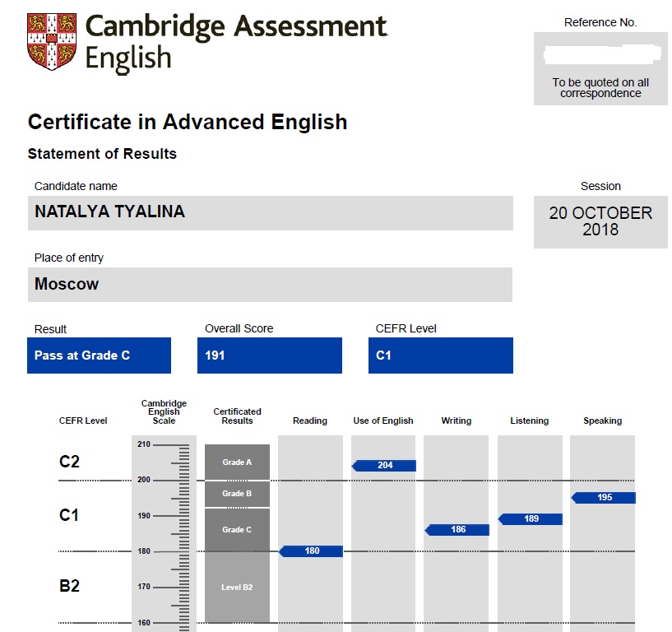672x632 pixels.
Task: Click the Speaking column header
Action: [603, 421]
